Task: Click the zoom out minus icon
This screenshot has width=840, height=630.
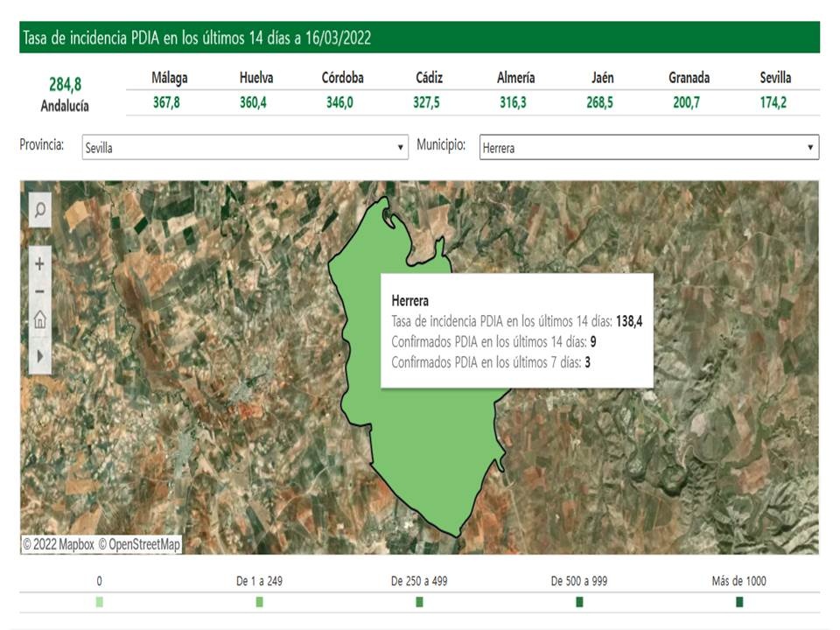Action: pyautogui.click(x=38, y=289)
